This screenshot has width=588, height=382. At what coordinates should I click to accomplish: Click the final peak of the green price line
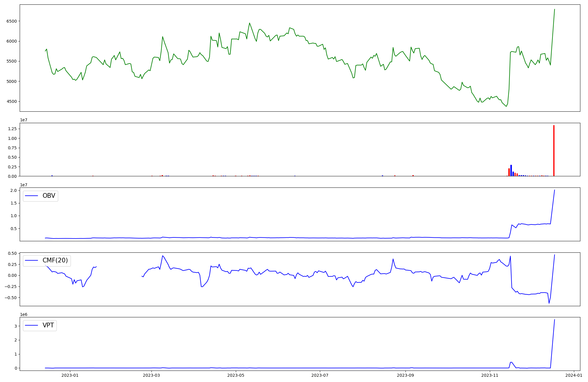click(x=554, y=9)
